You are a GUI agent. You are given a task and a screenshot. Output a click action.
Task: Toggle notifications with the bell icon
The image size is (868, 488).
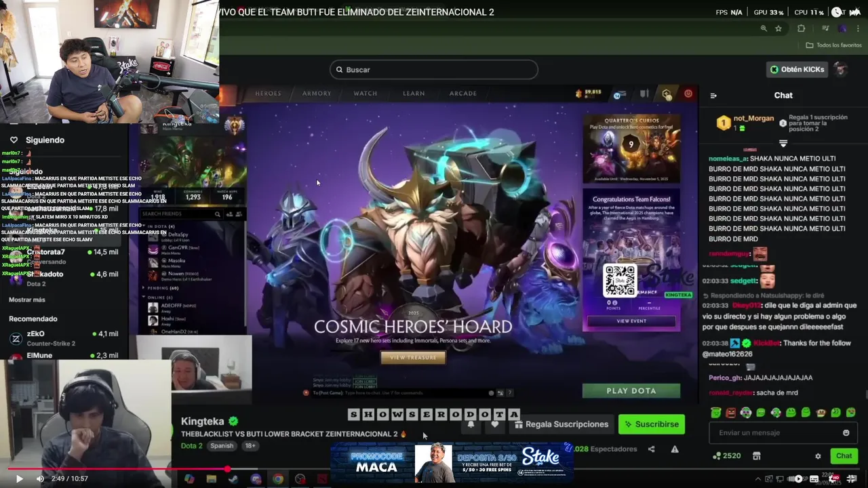(471, 424)
